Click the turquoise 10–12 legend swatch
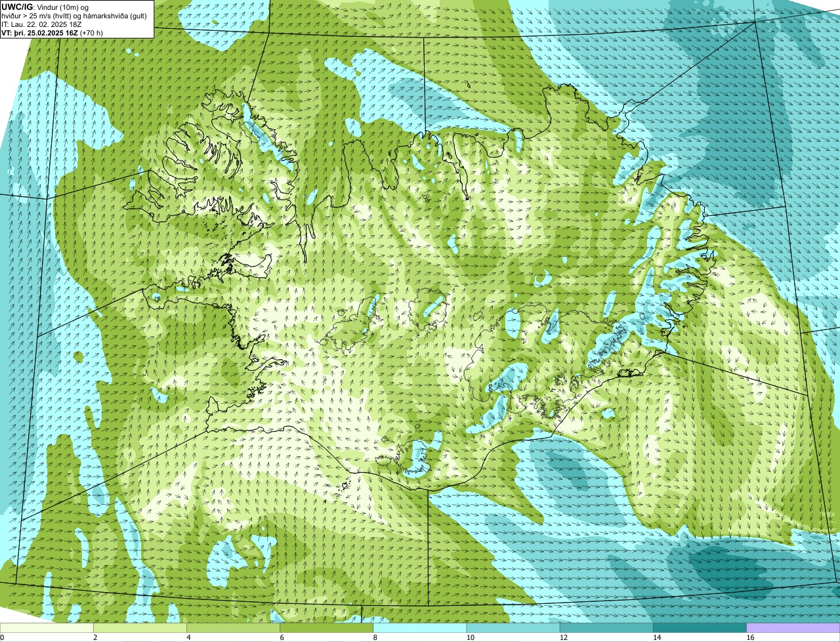 [x=513, y=628]
